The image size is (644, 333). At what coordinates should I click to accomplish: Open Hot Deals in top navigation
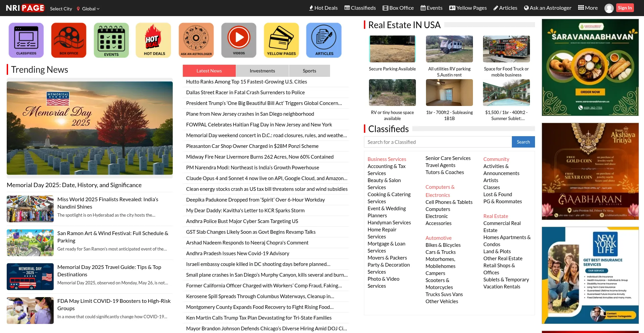(323, 8)
